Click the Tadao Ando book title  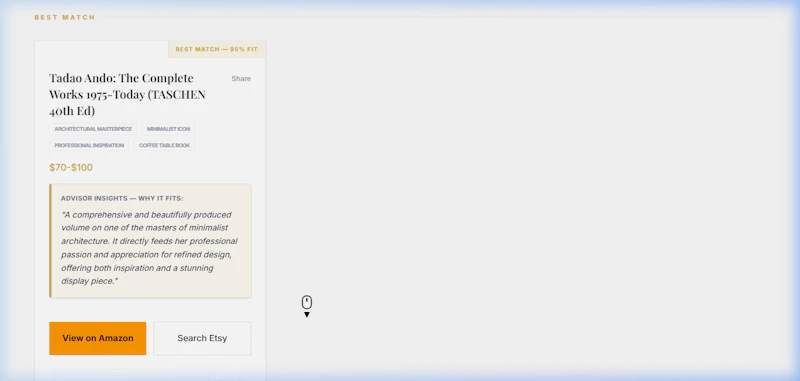click(x=128, y=94)
